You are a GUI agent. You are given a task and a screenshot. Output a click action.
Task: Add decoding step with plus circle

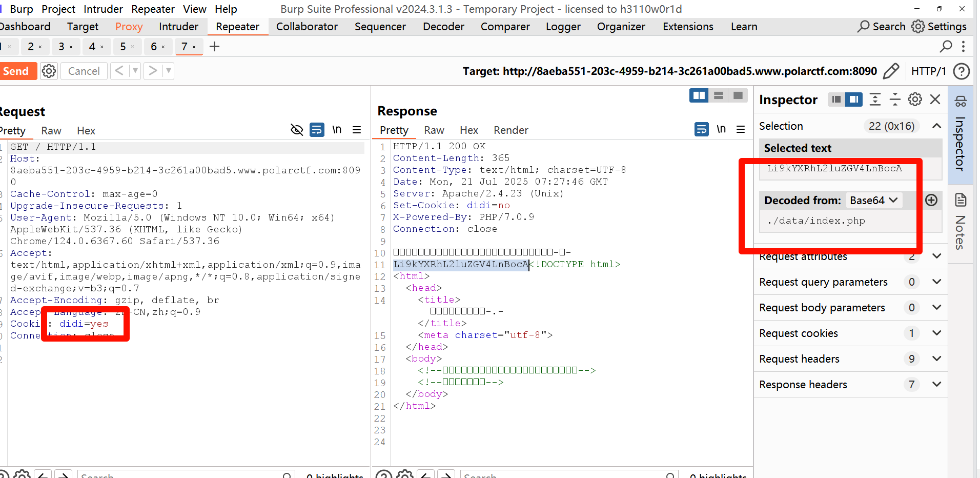tap(931, 200)
